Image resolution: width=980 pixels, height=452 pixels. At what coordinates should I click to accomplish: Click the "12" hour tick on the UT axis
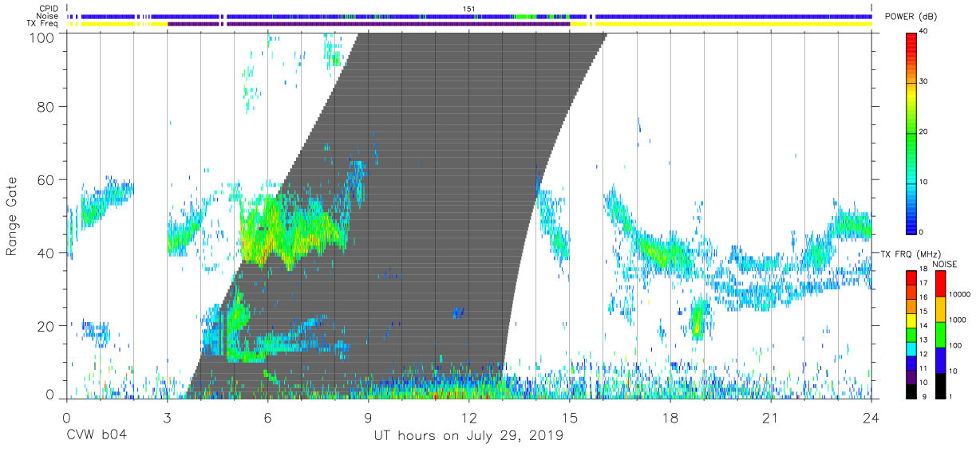coord(468,417)
